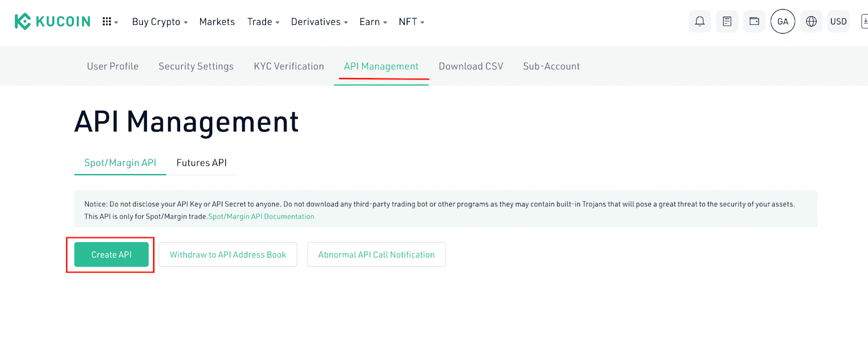Open the notifications bell icon

pyautogui.click(x=700, y=22)
